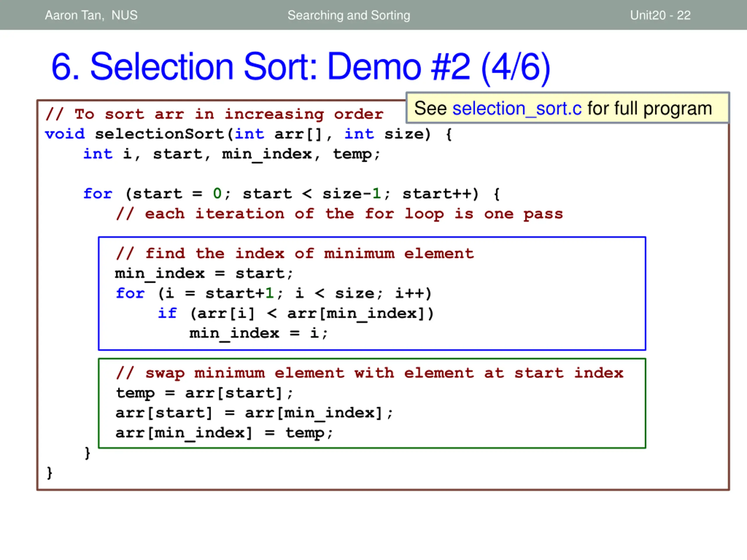The height and width of the screenshot is (560, 747).
Task: Click the "Searching and Sorting" header text
Action: coord(349,15)
